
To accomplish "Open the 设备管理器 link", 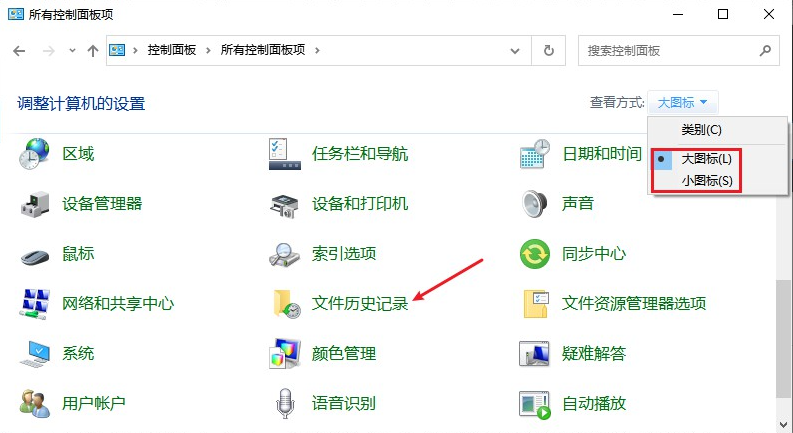I will (x=102, y=204).
